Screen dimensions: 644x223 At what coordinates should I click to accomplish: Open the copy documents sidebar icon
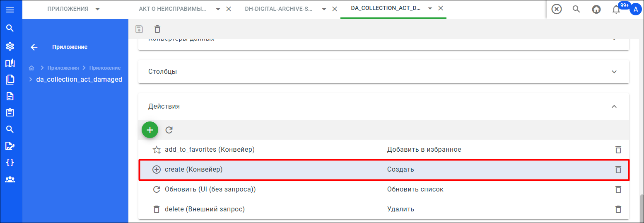coord(10,80)
